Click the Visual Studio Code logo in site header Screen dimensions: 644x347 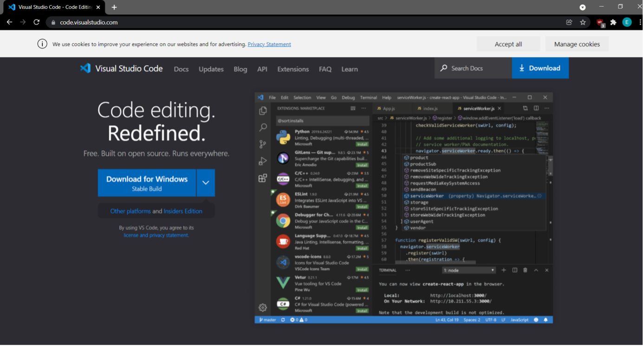(85, 69)
